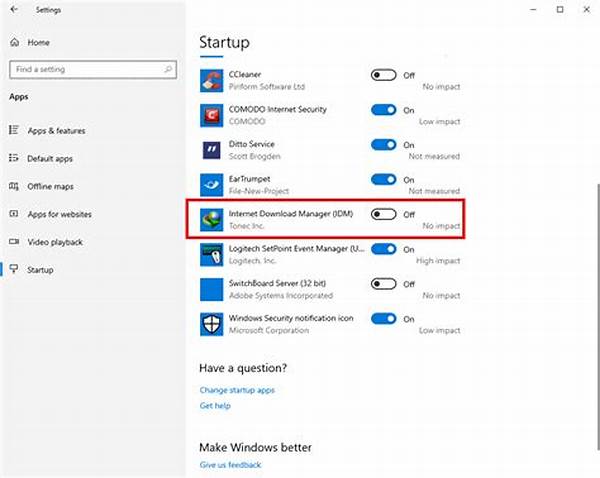
Task: Turn on Internet Download Manager startup
Action: click(383, 214)
